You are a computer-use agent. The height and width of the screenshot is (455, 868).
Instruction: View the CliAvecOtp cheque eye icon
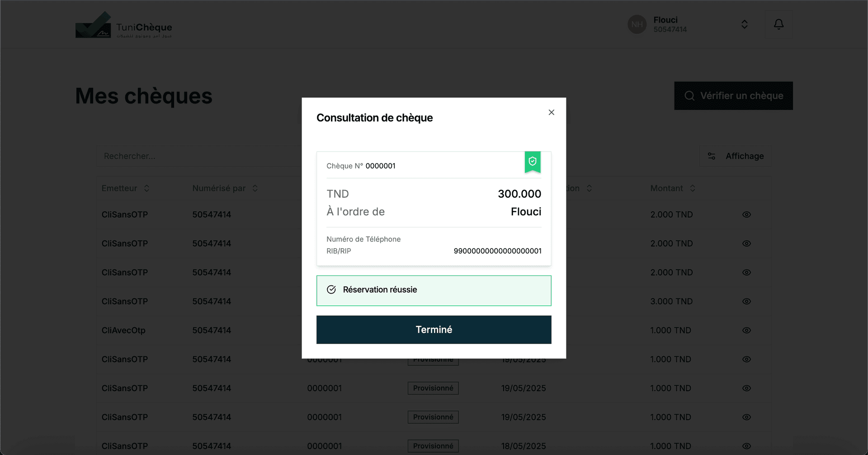(746, 330)
